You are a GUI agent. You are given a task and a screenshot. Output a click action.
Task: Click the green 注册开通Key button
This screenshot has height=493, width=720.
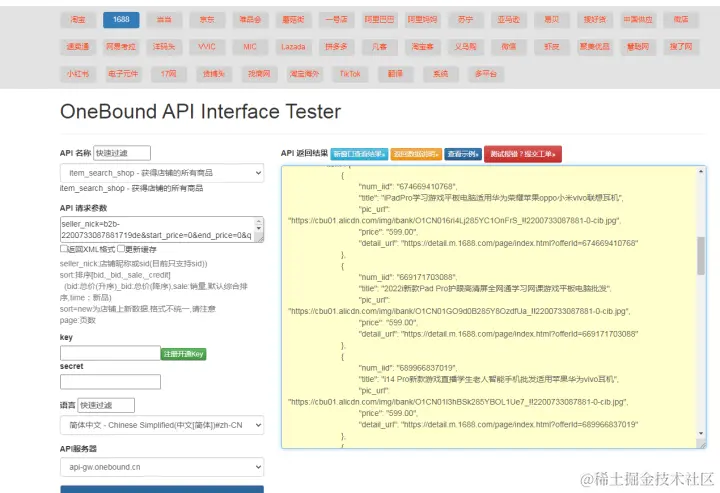(184, 354)
